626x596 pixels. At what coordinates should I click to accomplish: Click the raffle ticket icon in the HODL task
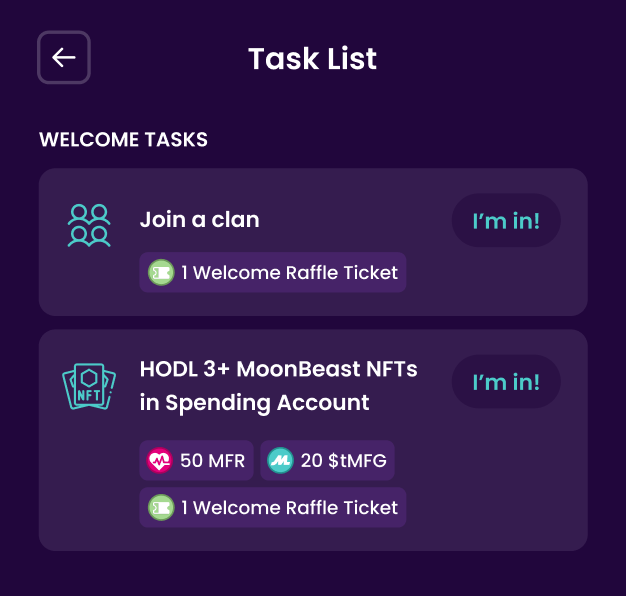161,507
